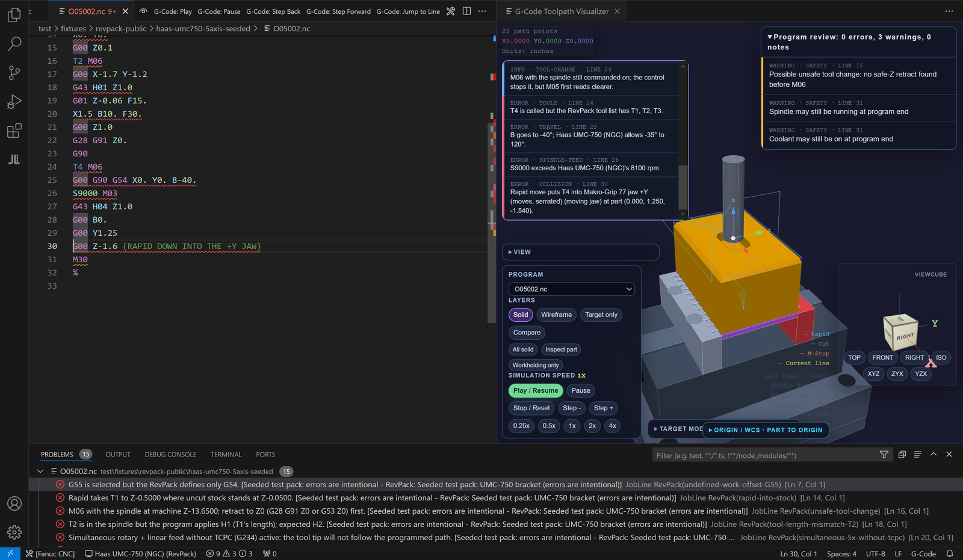Viewport: 963px width, 560px height.
Task: Open the Source Control view
Action: [14, 72]
